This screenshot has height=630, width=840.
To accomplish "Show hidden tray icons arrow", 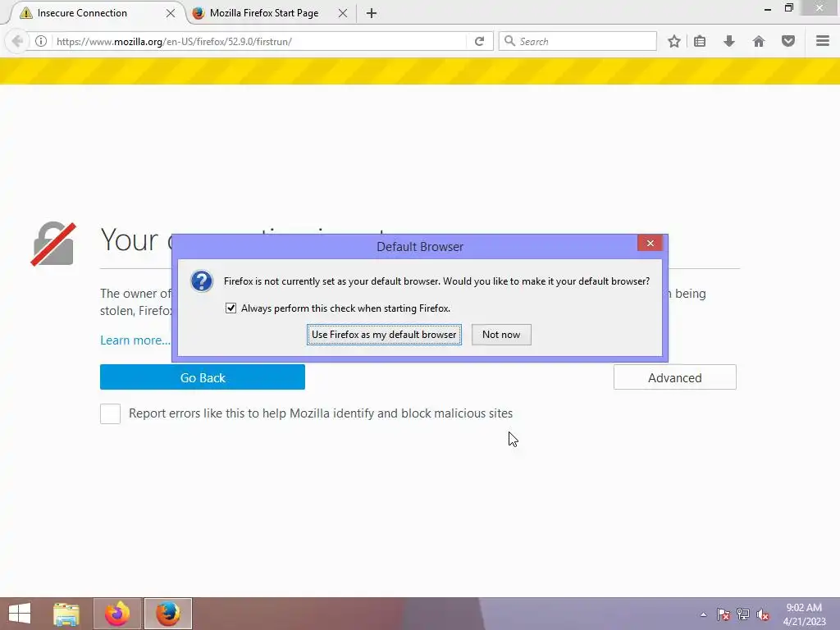I will [703, 614].
